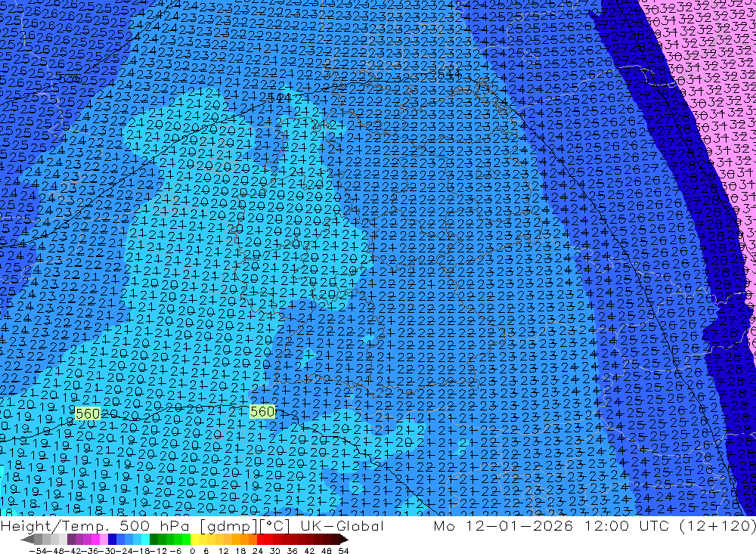
Task: Pick the pale pink legend swatch
Action: tap(104, 540)
